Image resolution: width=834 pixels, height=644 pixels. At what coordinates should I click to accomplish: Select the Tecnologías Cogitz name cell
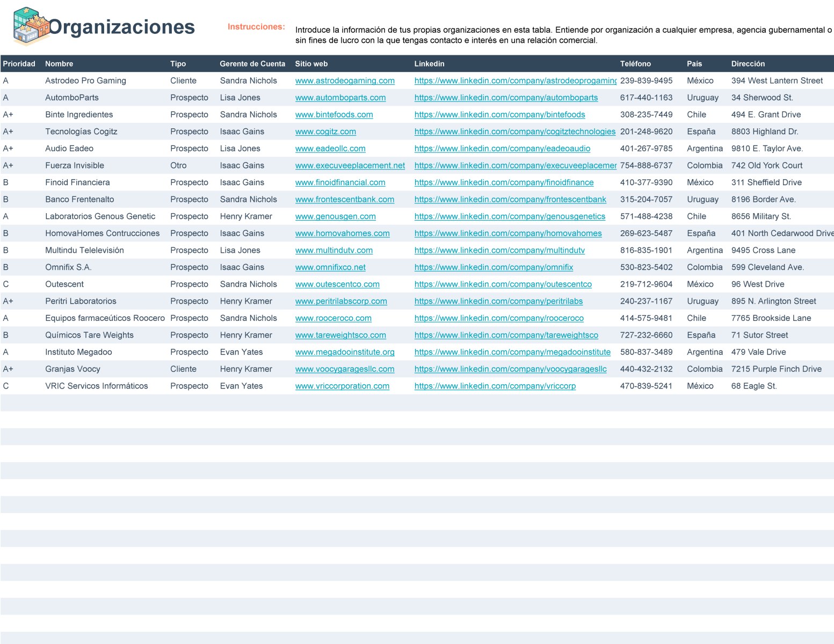tap(81, 131)
